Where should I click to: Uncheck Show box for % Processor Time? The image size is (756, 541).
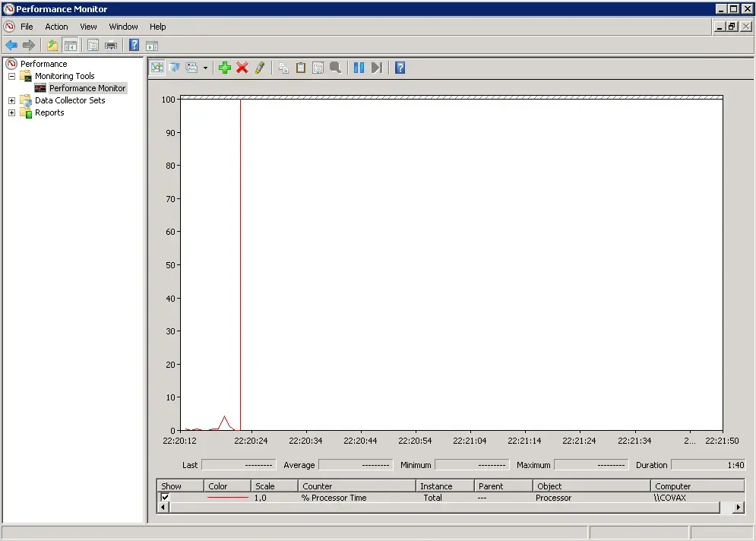165,497
